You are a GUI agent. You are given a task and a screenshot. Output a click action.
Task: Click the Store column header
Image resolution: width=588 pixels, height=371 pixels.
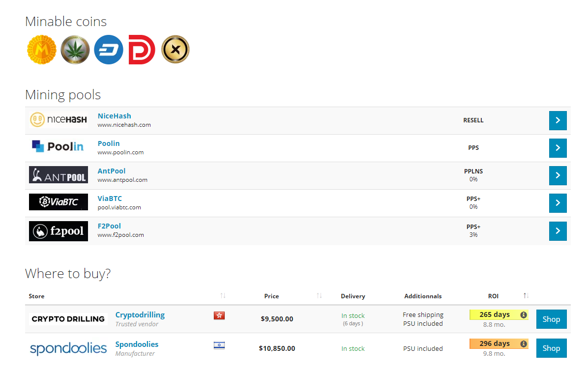pos(36,296)
